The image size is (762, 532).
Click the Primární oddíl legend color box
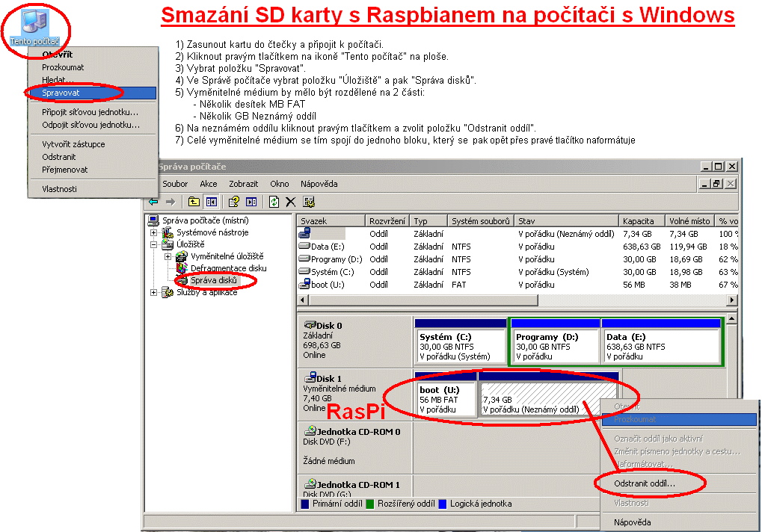305,504
